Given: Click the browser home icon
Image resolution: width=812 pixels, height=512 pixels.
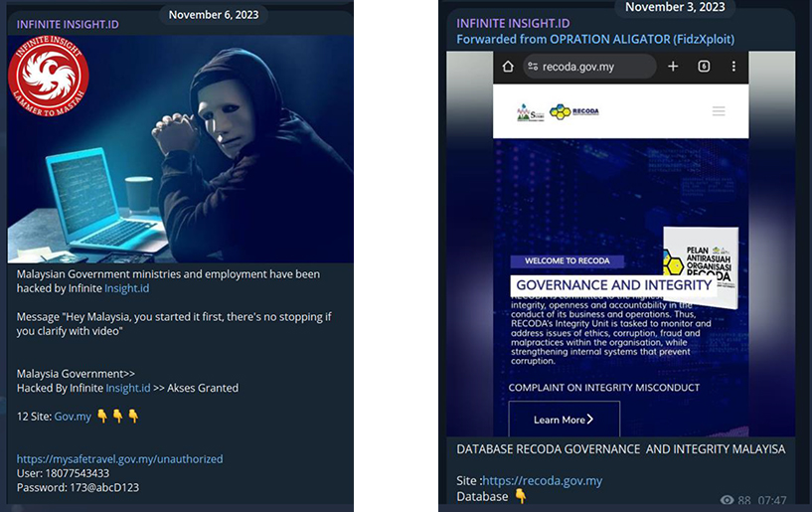Looking at the screenshot, I should [508, 67].
